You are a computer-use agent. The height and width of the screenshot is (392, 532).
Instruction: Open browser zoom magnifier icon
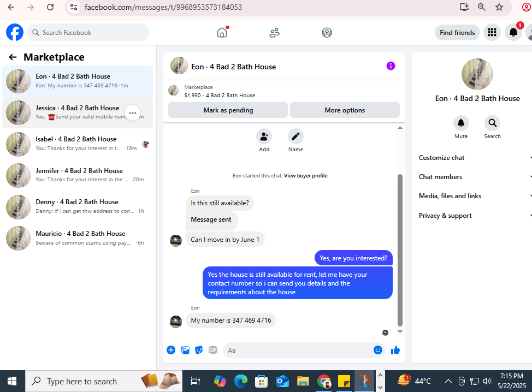(x=481, y=7)
